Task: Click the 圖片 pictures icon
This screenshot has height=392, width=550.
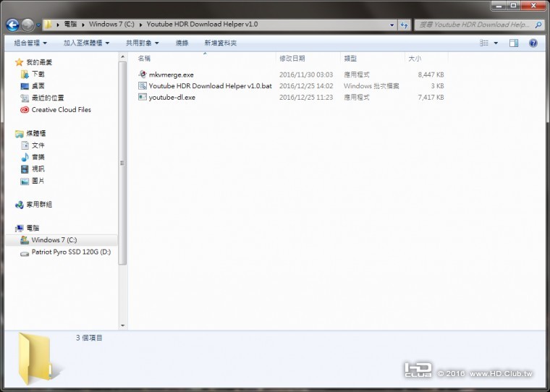Action: pyautogui.click(x=25, y=181)
